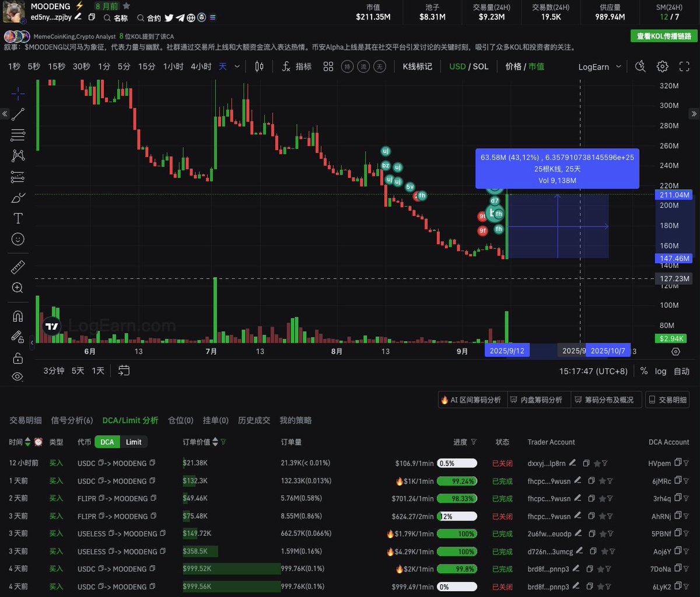Click the 98.33% progress bar

(457, 499)
